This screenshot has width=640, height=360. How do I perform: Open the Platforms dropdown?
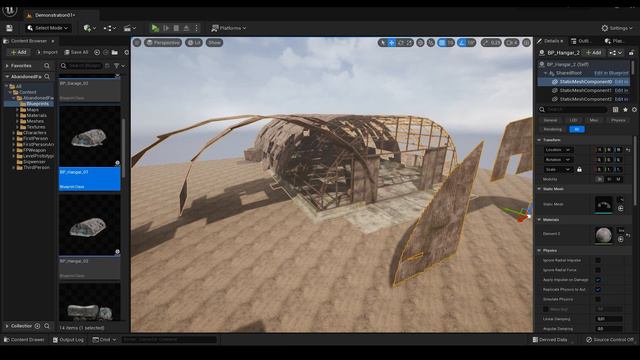229,28
